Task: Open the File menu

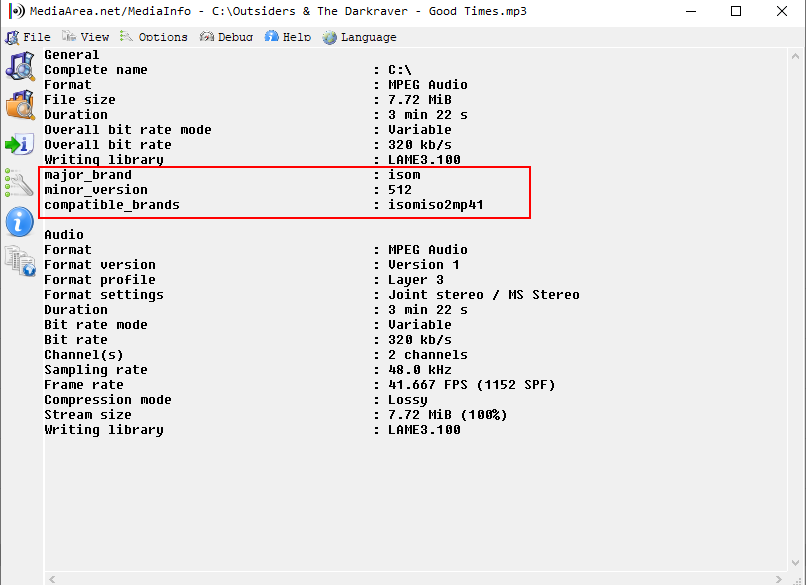Action: [28, 37]
